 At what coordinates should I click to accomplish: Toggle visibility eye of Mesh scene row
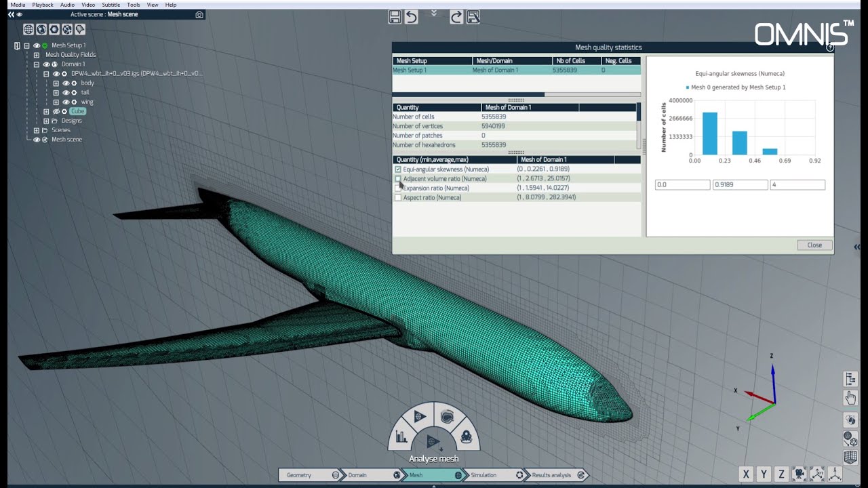click(37, 140)
